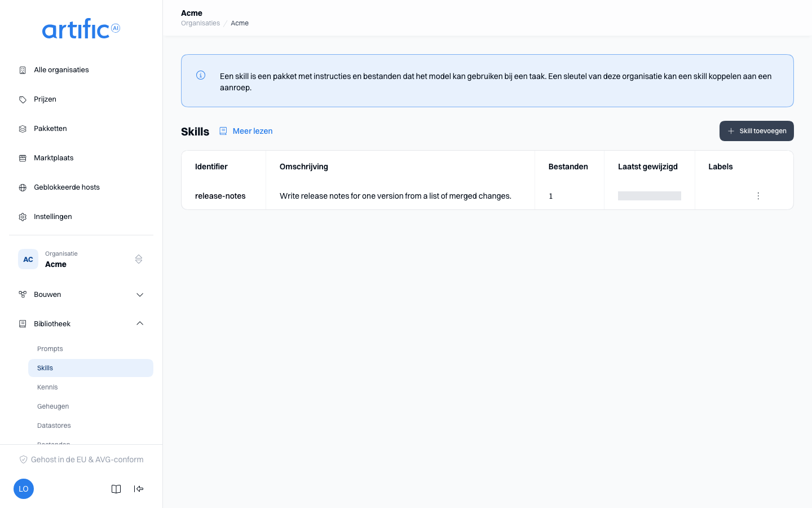Collapse the Bibliotheek section chevron

pyautogui.click(x=140, y=323)
